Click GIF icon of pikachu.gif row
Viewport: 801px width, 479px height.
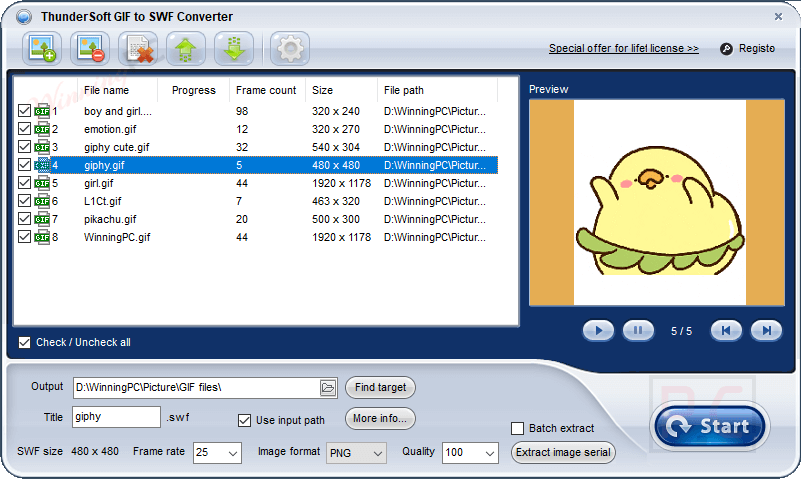pos(42,219)
